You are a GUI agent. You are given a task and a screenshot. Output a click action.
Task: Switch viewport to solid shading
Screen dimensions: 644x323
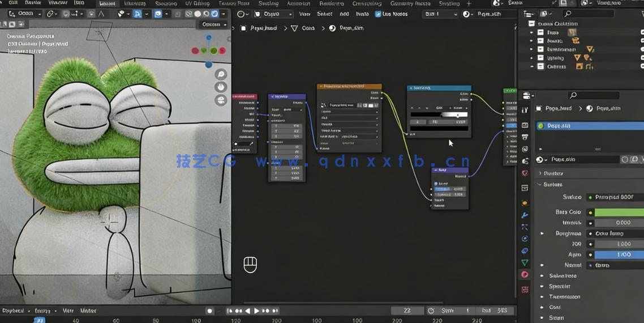198,14
